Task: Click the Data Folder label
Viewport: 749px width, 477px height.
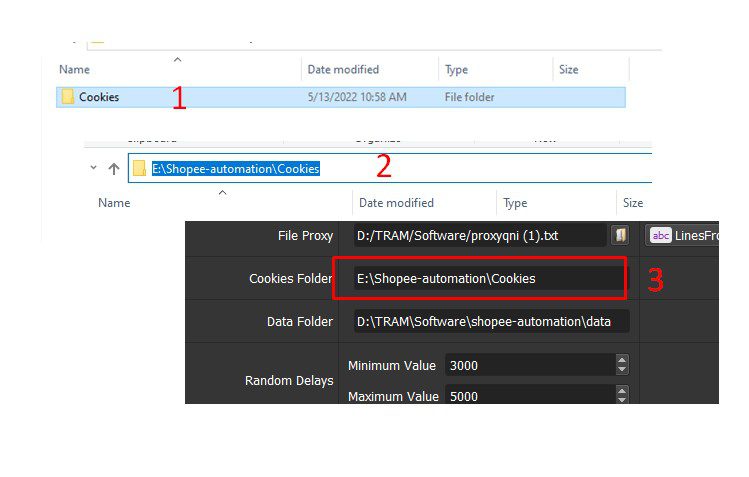Action: point(300,321)
